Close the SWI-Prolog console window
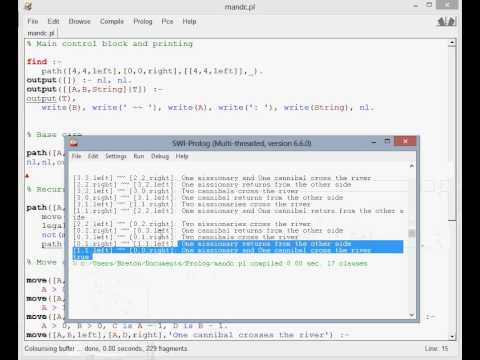This screenshot has height=360, width=480. point(405,141)
